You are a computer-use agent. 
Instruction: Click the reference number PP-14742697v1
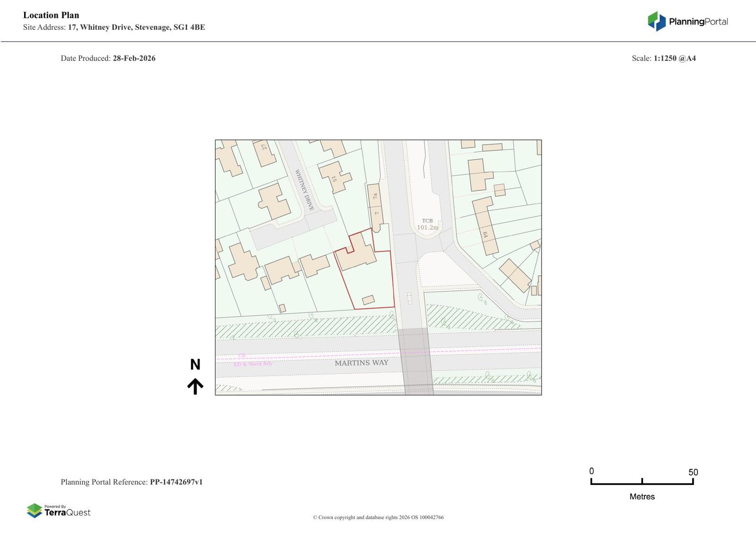coord(176,482)
